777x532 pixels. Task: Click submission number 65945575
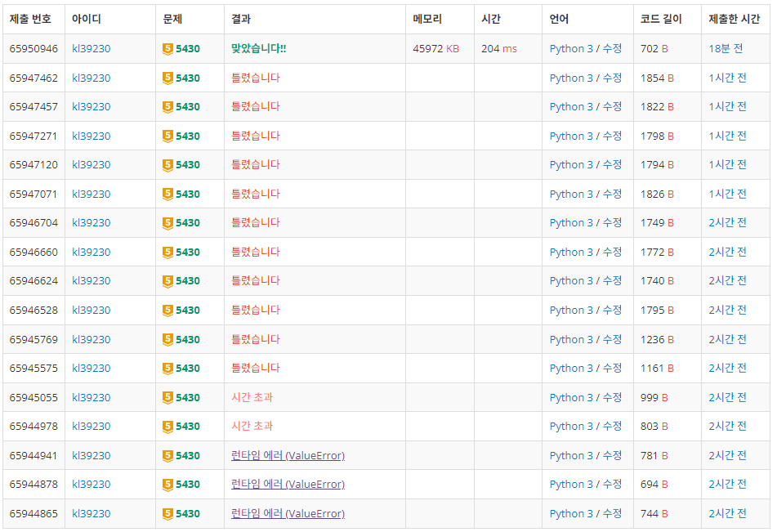[33, 368]
